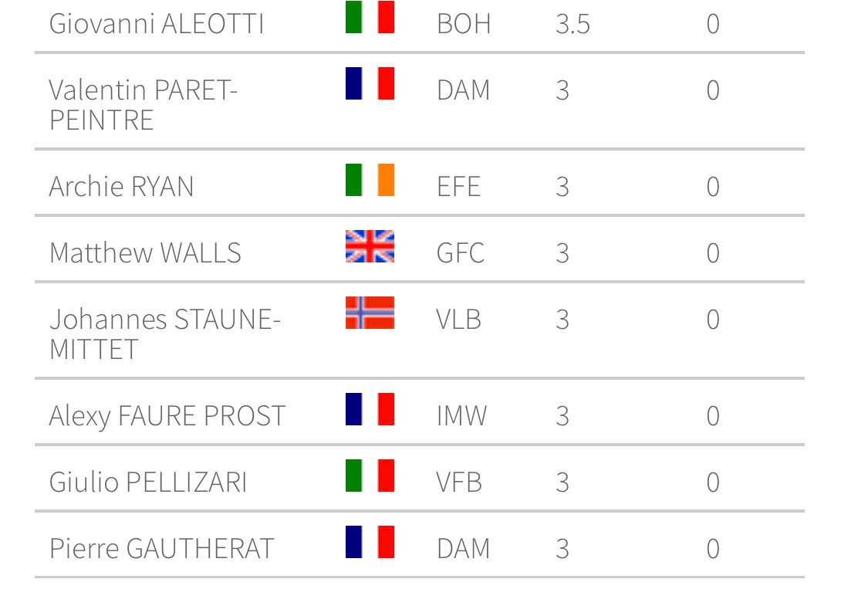The width and height of the screenshot is (868, 589).
Task: Click the BOH team code
Action: pos(463,24)
